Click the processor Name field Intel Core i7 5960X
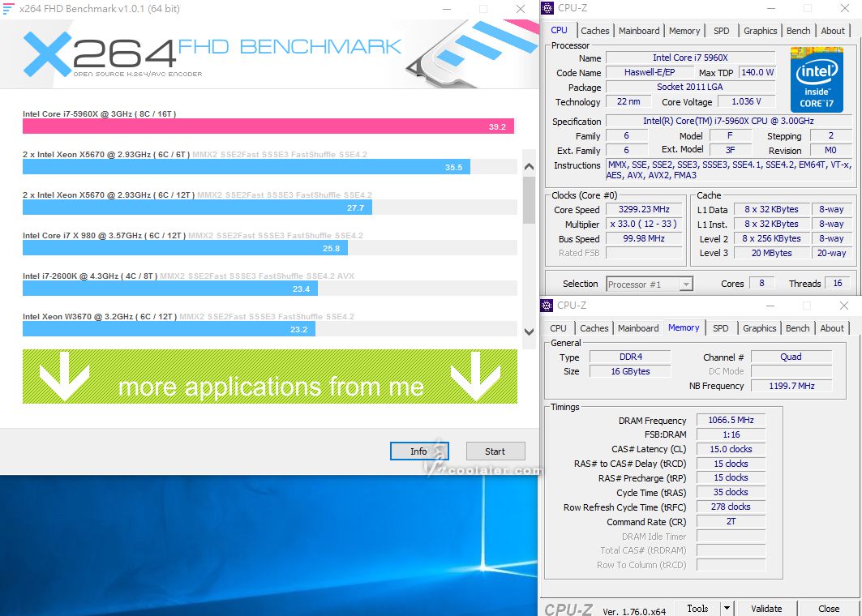The height and width of the screenshot is (616, 862). pyautogui.click(x=690, y=58)
